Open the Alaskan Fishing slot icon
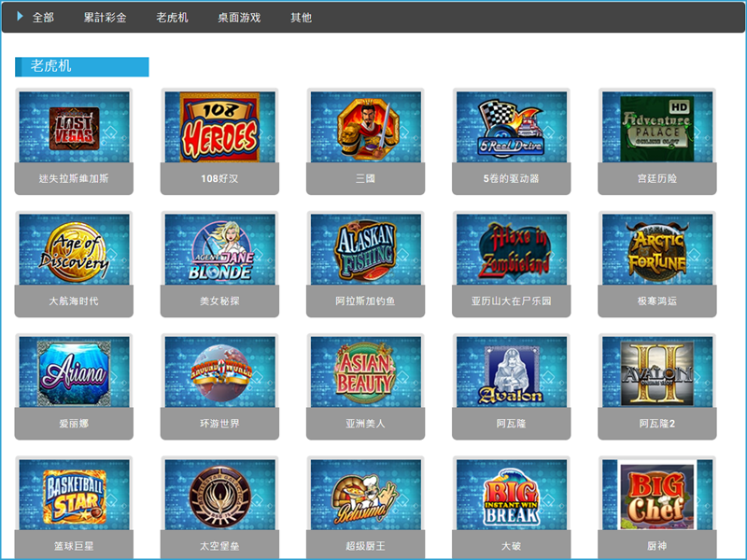The height and width of the screenshot is (560, 747). 365,249
